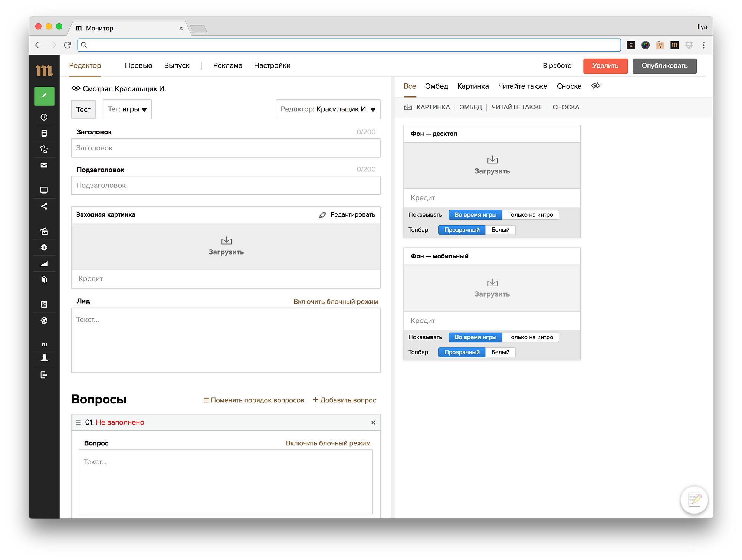Viewport: 742px width, 560px height.
Task: Open the monitor screen icon in sidebar
Action: coord(44,190)
